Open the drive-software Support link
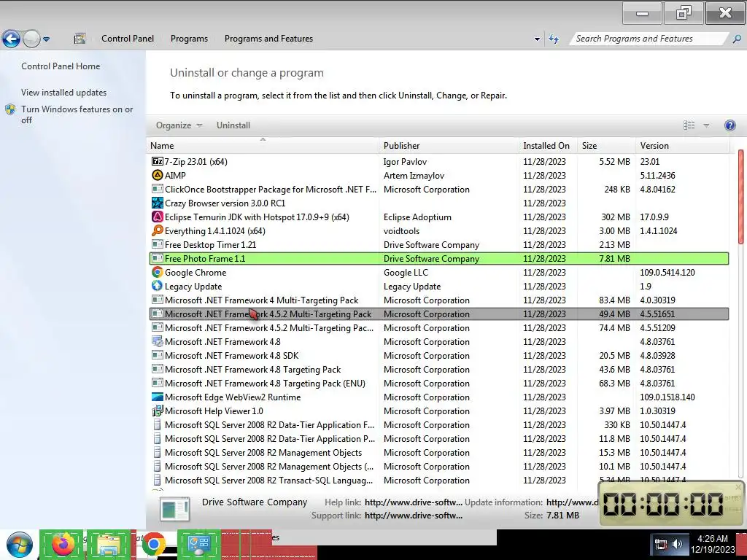747x560 pixels. (413, 516)
